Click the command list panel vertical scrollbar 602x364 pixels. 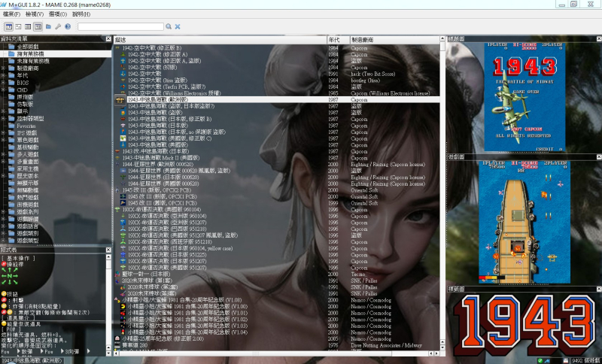pos(108,305)
